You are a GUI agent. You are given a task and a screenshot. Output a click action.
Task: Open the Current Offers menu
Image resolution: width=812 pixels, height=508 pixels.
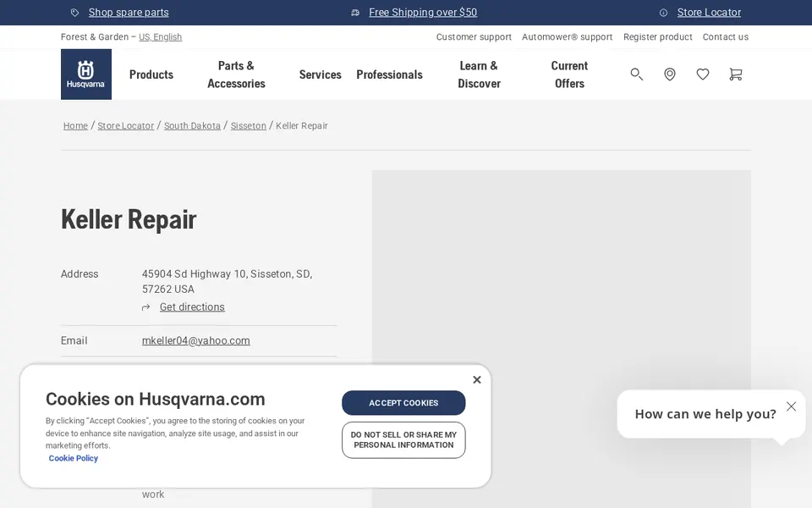[x=569, y=75]
